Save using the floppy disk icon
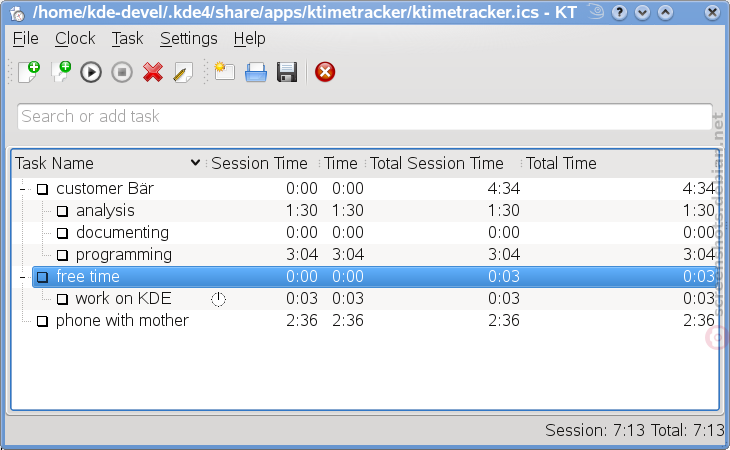Screen dimensions: 730x450 (x=287, y=73)
